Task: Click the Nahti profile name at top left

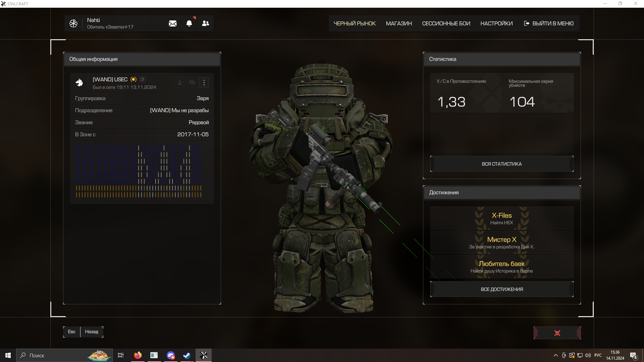Action: 94,20
